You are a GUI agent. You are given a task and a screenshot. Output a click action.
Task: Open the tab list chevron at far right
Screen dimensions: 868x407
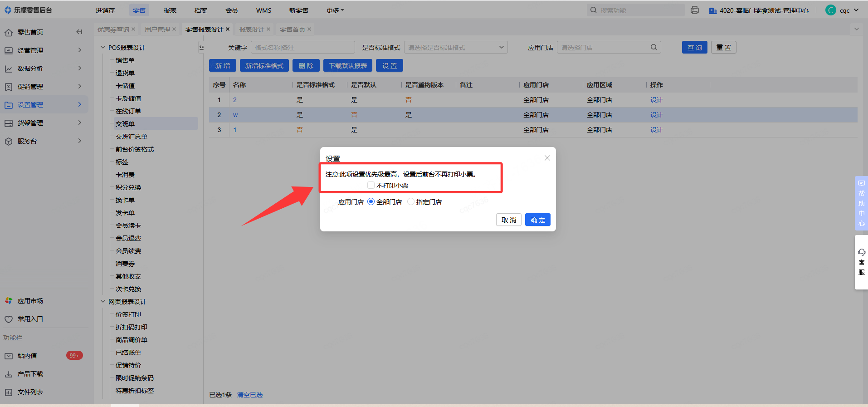857,29
